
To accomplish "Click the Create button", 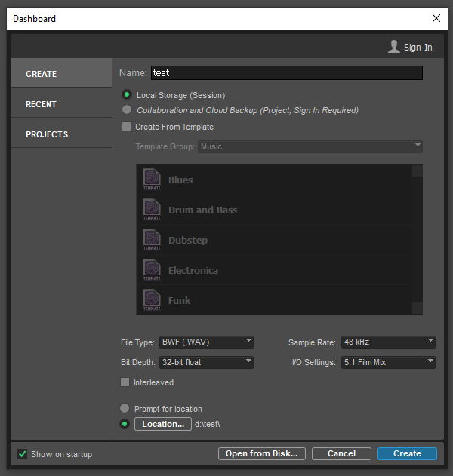I will (x=407, y=453).
